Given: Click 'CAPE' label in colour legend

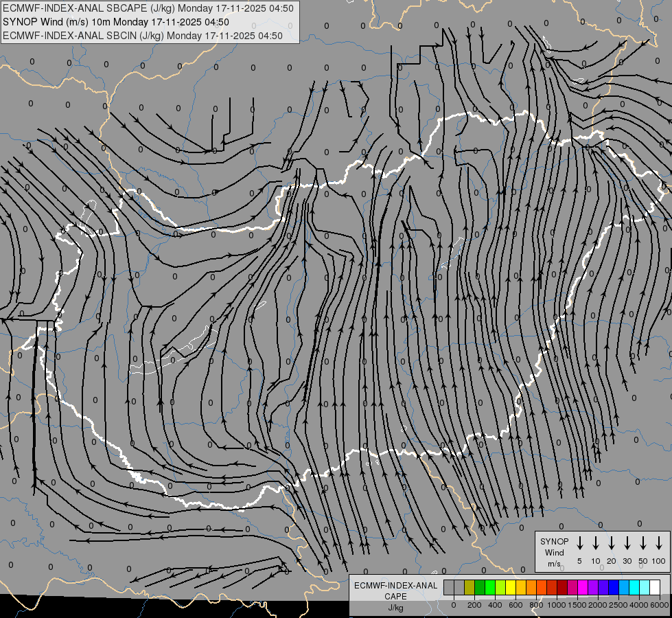Looking at the screenshot, I should (395, 597).
